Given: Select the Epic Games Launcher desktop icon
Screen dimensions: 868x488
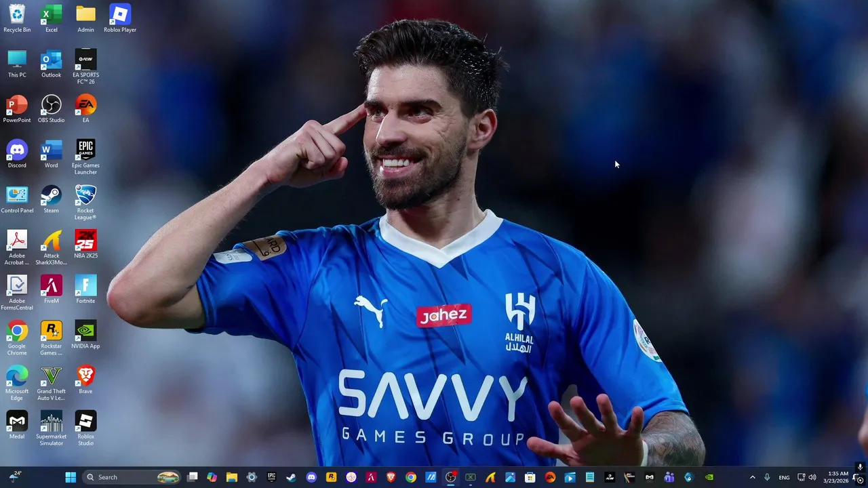Looking at the screenshot, I should pyautogui.click(x=85, y=157).
